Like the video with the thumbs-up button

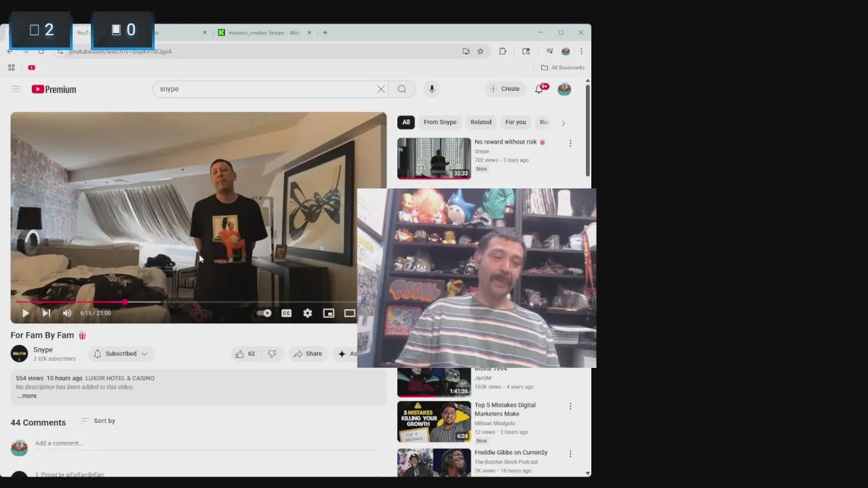tap(245, 354)
